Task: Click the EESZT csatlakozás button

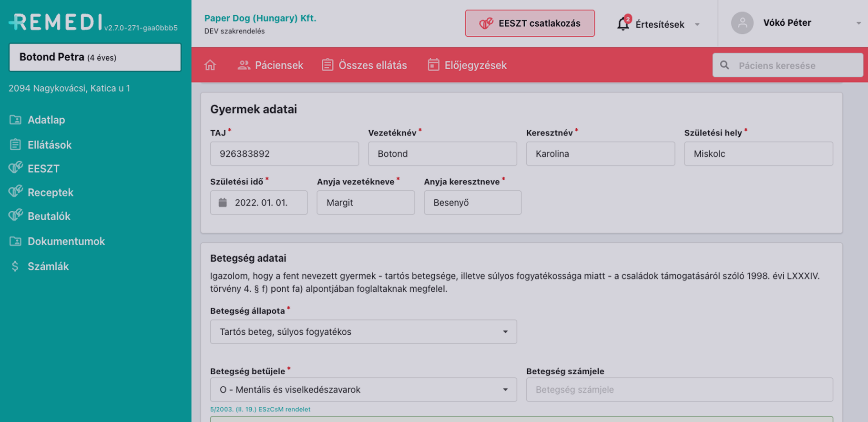Action: (530, 23)
